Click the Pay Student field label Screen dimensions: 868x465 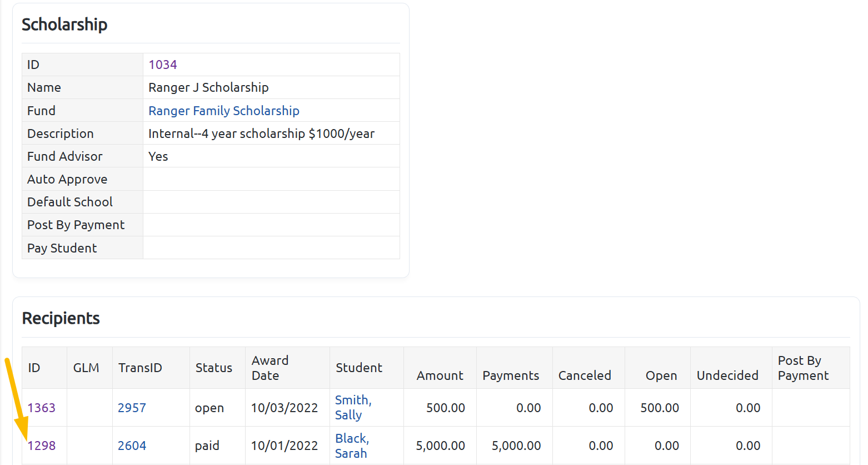click(62, 248)
